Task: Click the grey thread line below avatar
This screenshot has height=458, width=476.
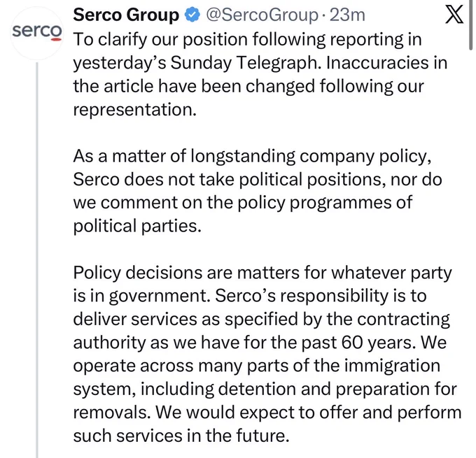Action: (37, 260)
